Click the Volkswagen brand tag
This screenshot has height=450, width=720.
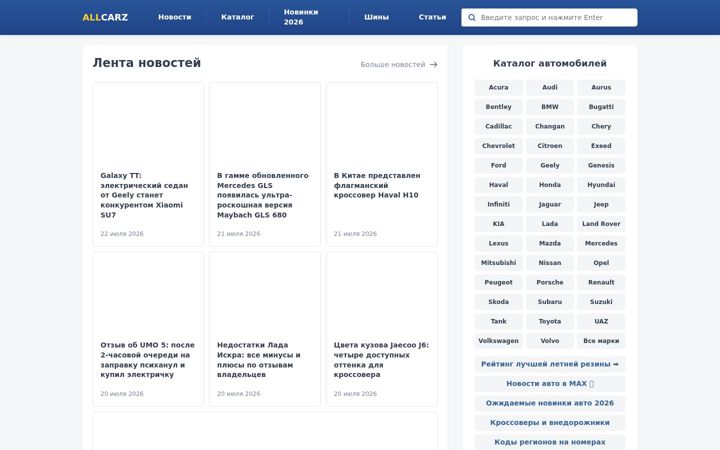tap(498, 341)
